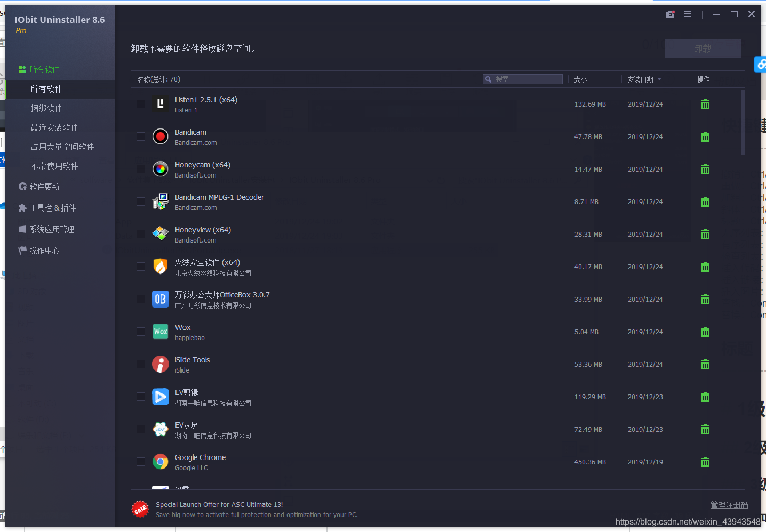Click trash icon for Google Chrome
The image size is (766, 532).
(705, 462)
